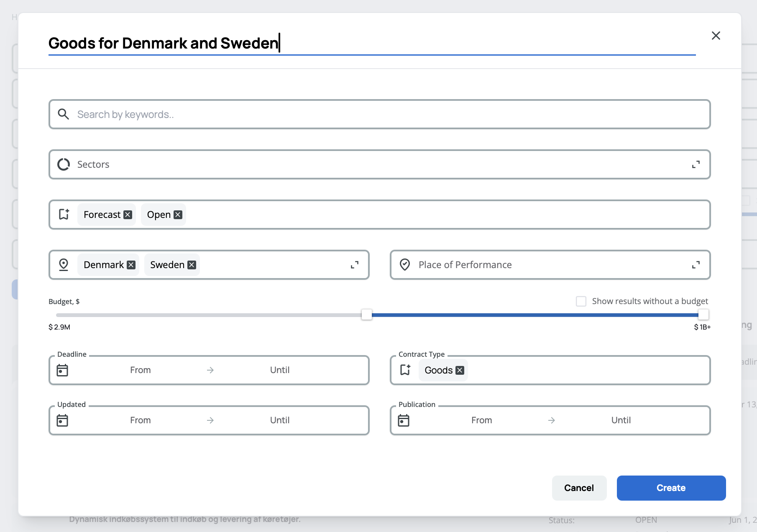Click the Deadline Until date field
Viewport: 757px width, 532px height.
(x=279, y=370)
